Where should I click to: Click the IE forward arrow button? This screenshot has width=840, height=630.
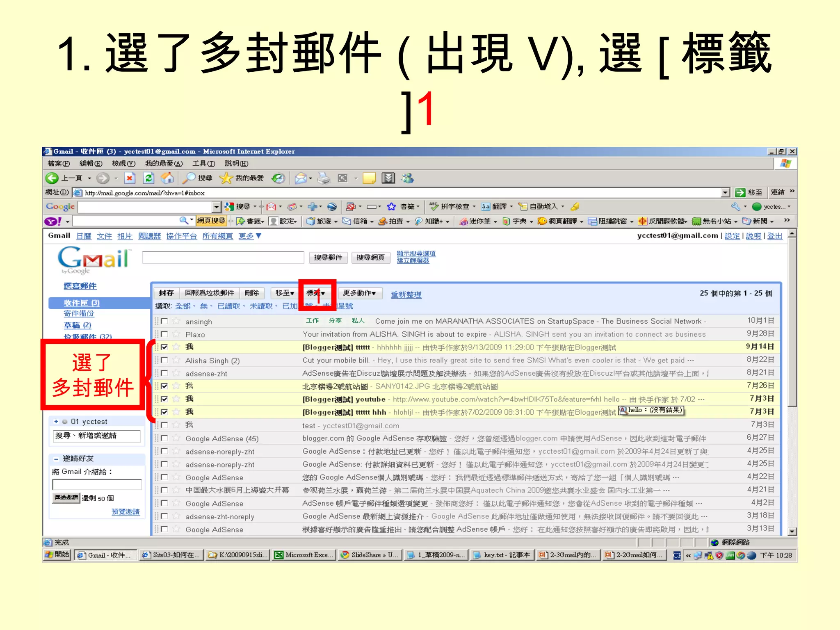[103, 178]
